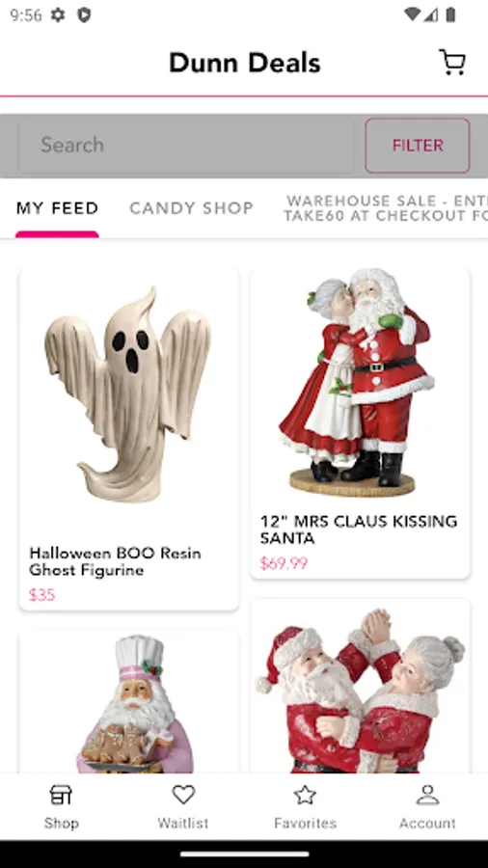Select the Halloween BOO Resin Ghost Figurine title
Screen dimensions: 488x868
[x=115, y=561]
